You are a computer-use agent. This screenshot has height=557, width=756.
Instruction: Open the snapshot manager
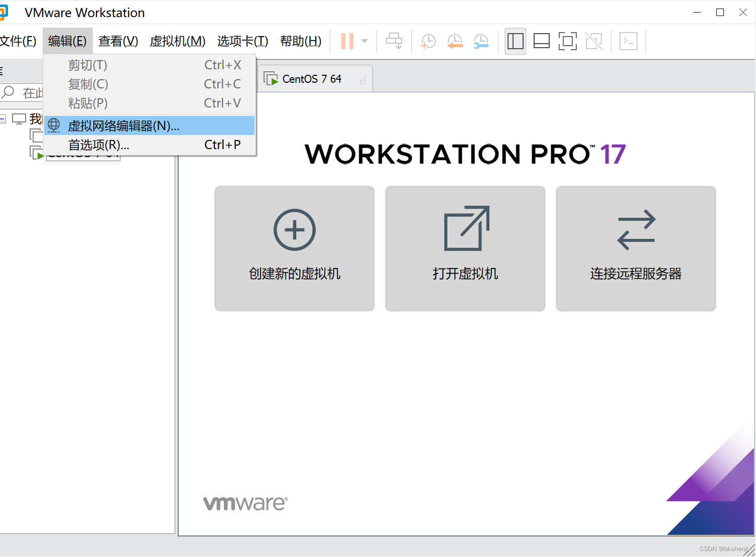coord(481,41)
